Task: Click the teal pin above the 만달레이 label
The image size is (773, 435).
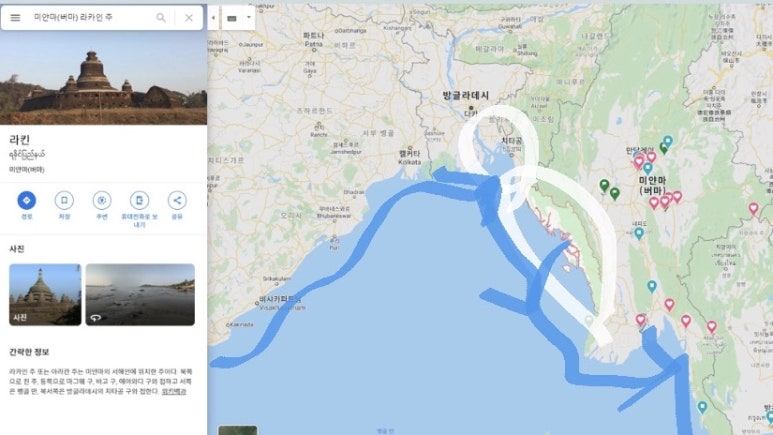Action: [x=668, y=142]
